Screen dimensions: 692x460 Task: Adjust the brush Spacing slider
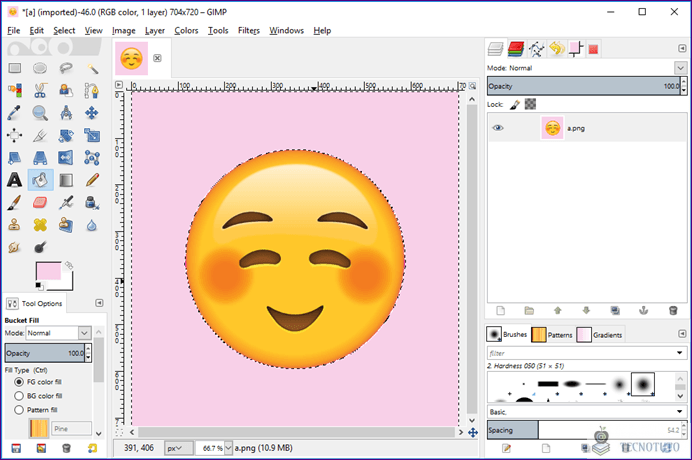tap(584, 430)
